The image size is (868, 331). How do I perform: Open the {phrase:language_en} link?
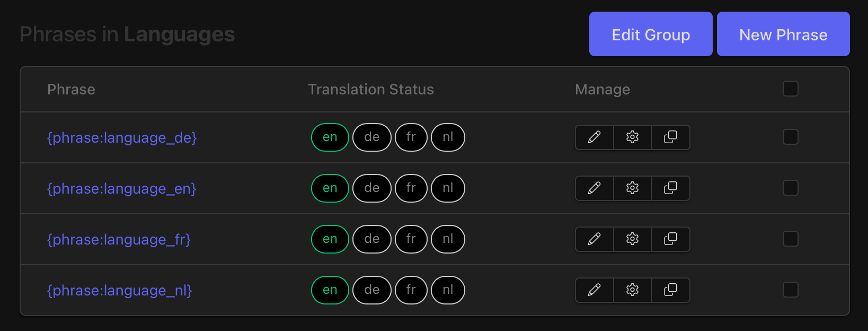[122, 189]
